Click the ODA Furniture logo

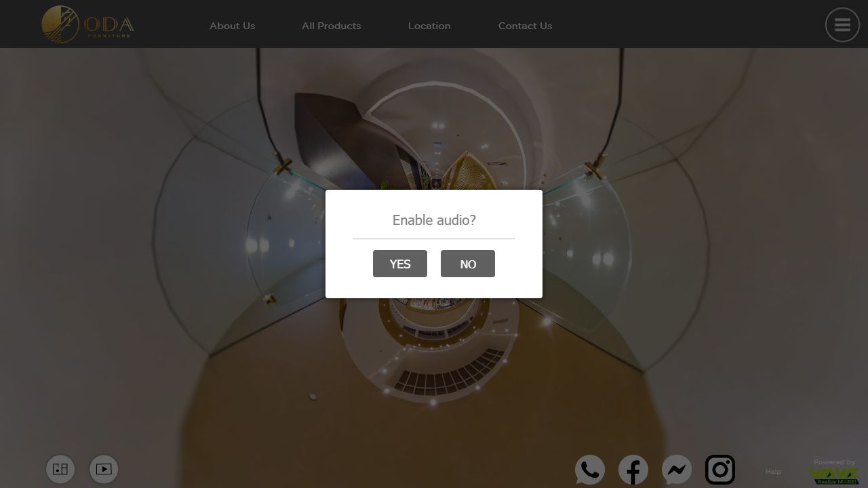[x=87, y=24]
